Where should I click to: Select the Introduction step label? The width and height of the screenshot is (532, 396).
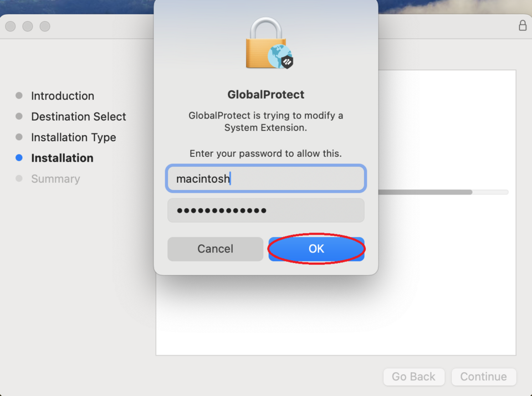coord(63,96)
